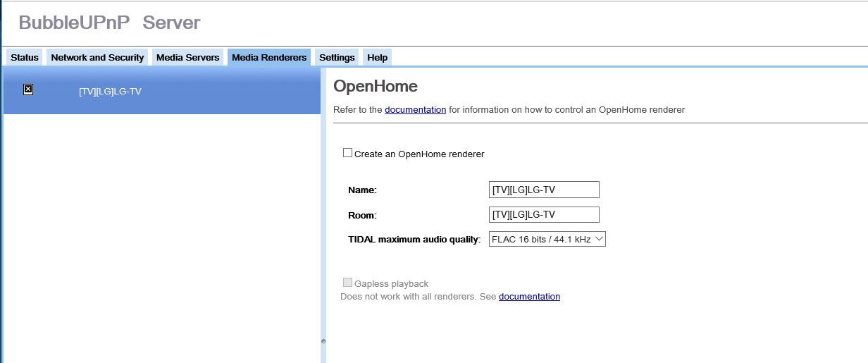
Task: Click the OpenHome heading
Action: [375, 86]
